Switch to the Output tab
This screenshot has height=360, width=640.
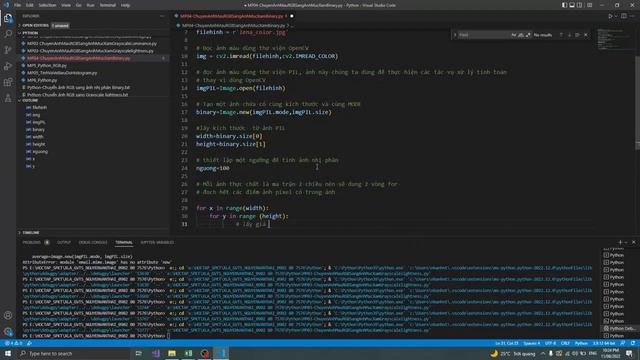point(64,242)
